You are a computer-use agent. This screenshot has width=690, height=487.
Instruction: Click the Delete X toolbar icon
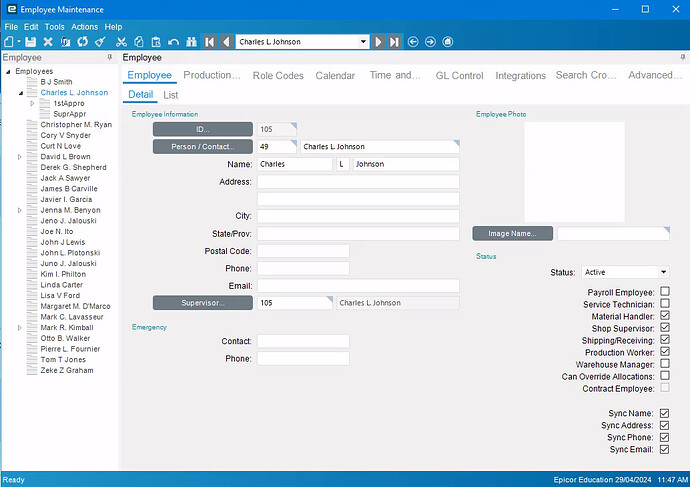(48, 42)
